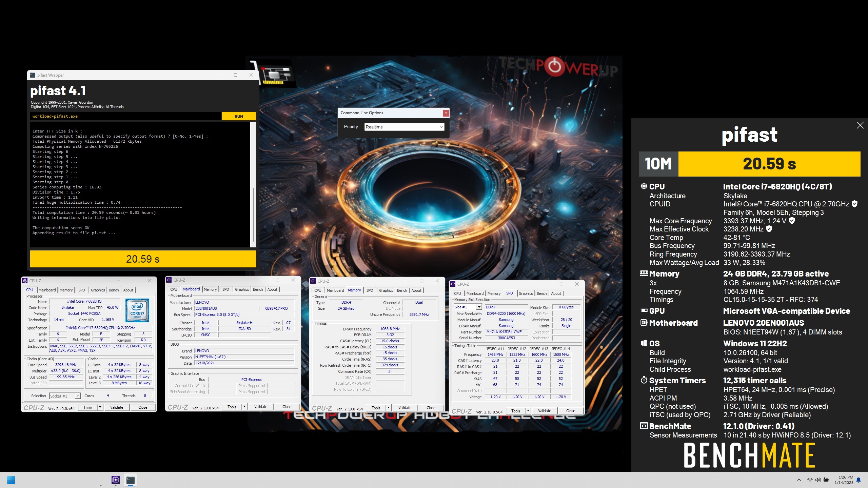Click Close button in SPD CPU-Z window

571,411
